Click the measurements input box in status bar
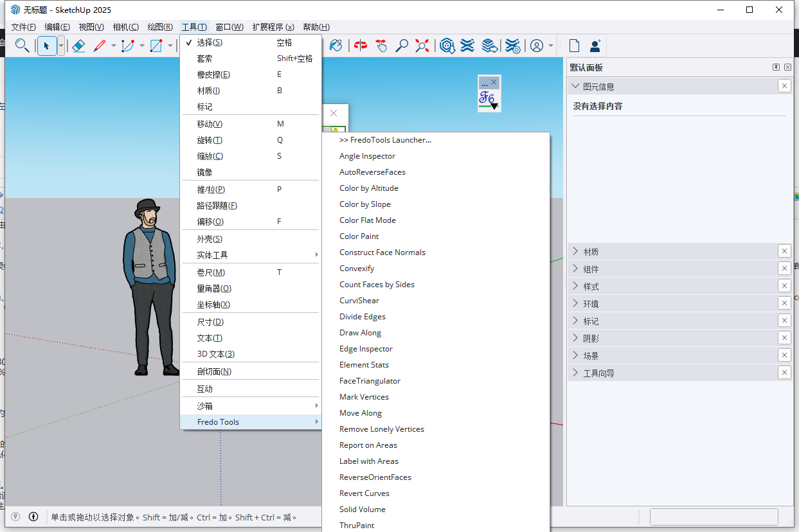The width and height of the screenshot is (799, 532). (x=714, y=517)
